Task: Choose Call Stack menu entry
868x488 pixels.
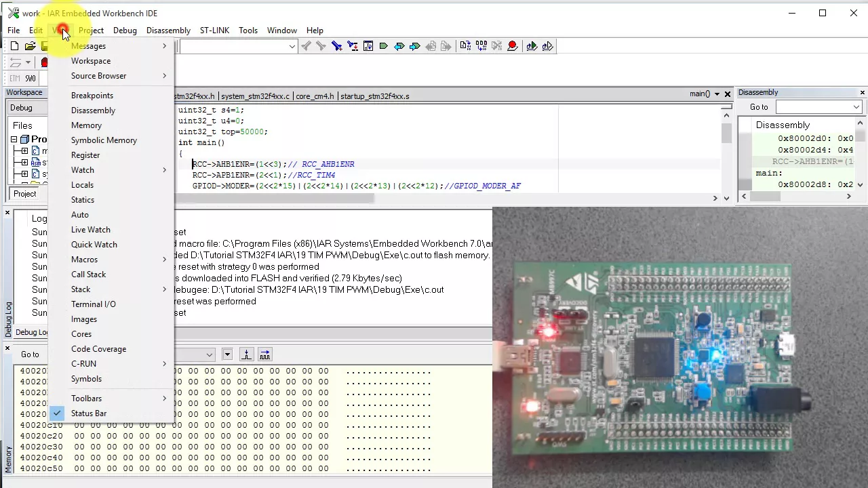Action: click(x=111, y=274)
